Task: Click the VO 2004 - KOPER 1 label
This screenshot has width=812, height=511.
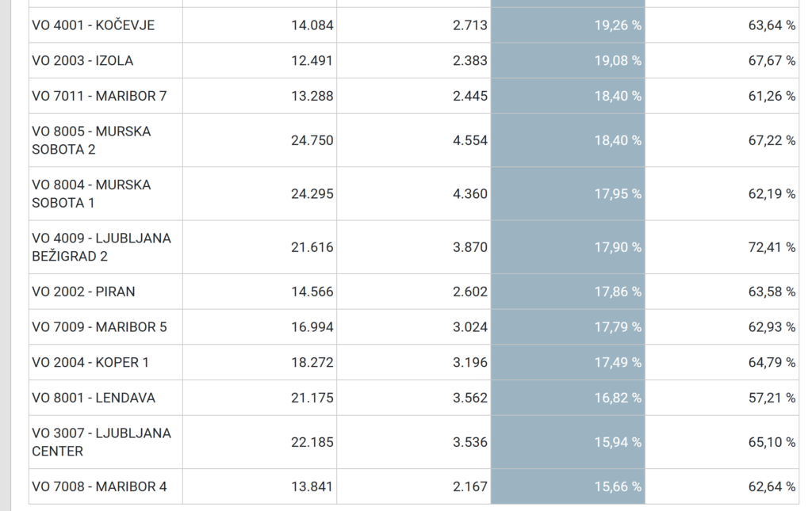Action: [90, 363]
